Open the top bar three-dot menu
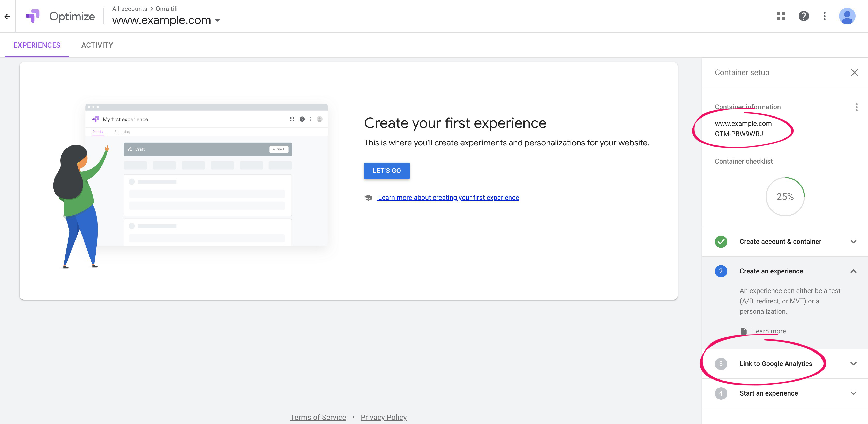 pos(824,16)
